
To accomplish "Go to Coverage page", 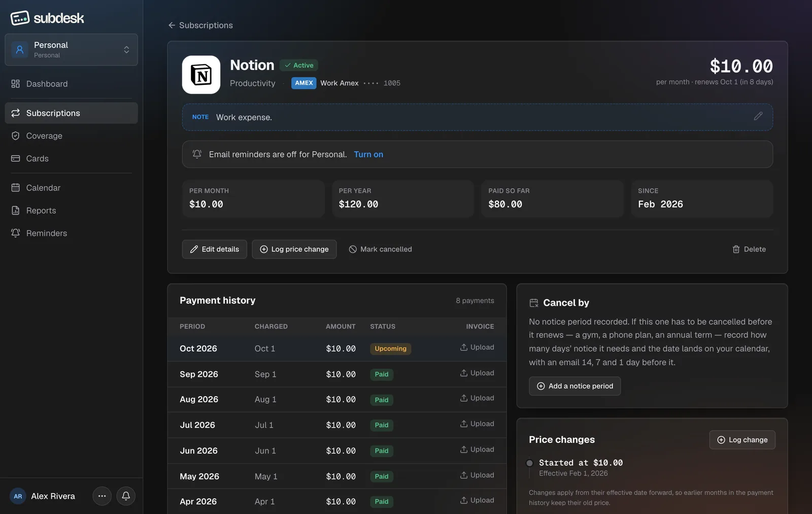I will (x=71, y=136).
